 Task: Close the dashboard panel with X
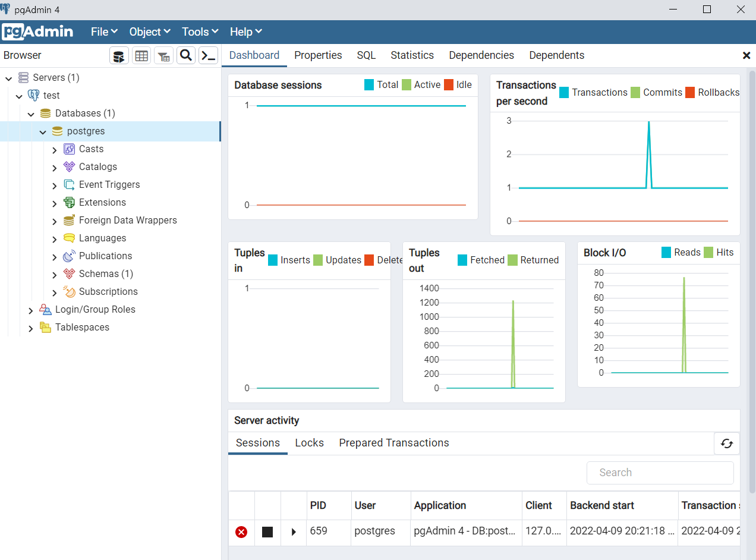click(x=746, y=55)
